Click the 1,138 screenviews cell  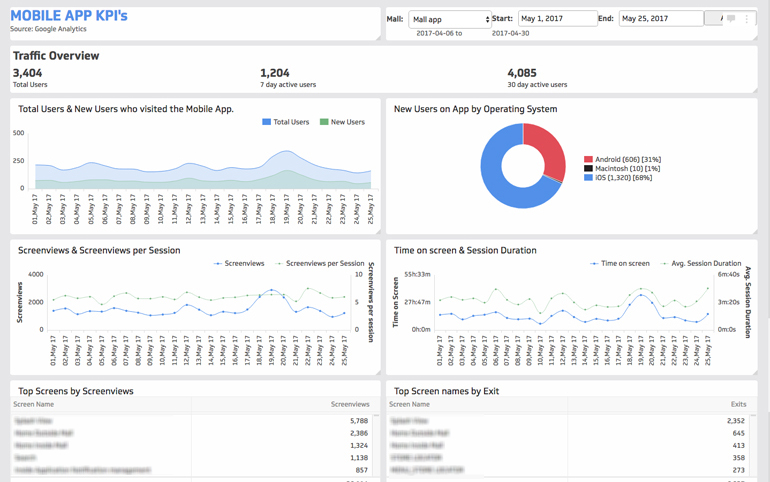click(x=359, y=458)
